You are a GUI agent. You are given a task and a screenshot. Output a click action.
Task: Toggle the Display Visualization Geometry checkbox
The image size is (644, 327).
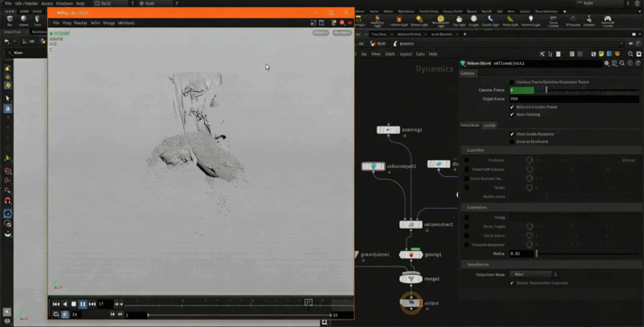(x=512, y=283)
